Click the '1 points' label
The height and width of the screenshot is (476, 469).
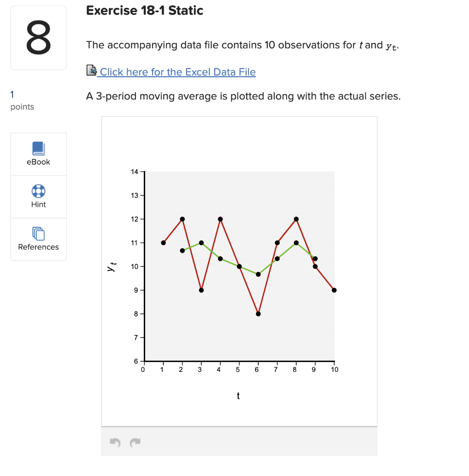pos(12,94)
